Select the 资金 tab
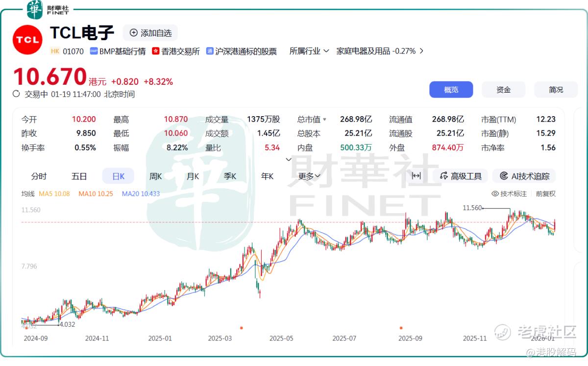The image size is (588, 366). [x=504, y=90]
